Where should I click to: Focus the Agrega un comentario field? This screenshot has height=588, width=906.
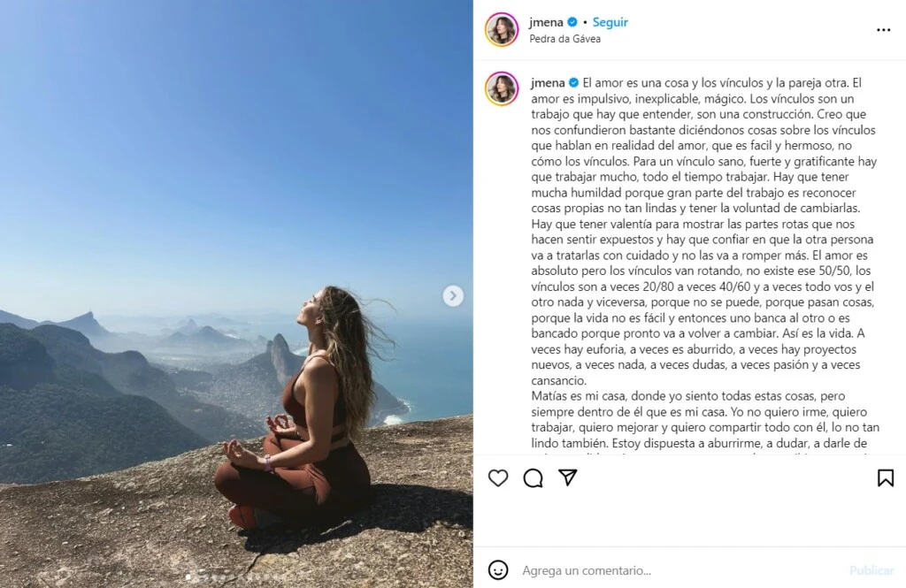point(682,570)
